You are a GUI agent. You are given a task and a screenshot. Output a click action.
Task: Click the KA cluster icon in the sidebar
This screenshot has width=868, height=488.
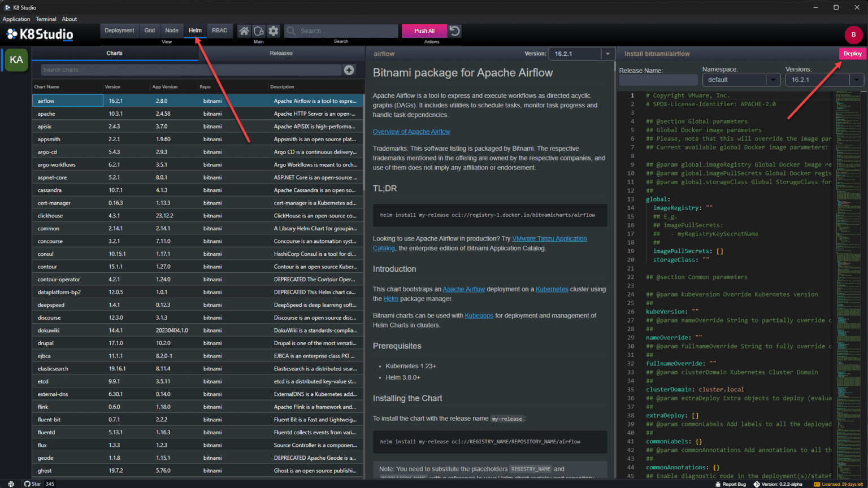click(x=16, y=59)
